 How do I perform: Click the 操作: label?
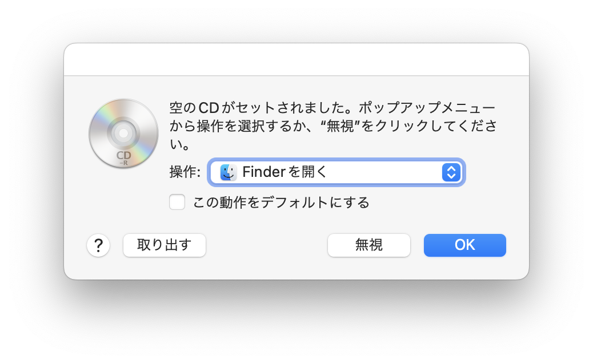coord(185,172)
